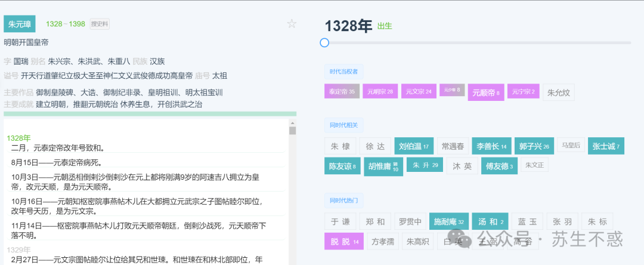Select the 罗贯中 tag
The width and height of the screenshot is (644, 265).
[x=410, y=221]
